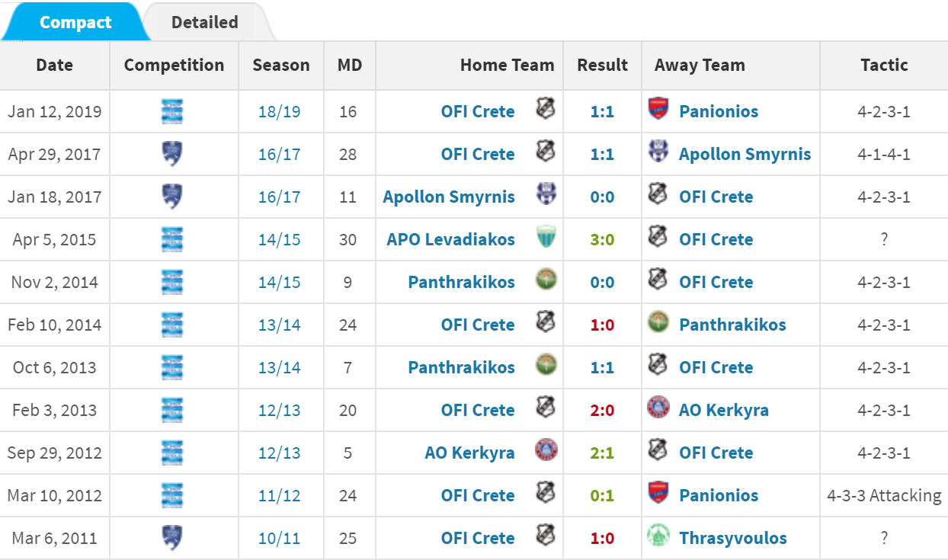Viewport: 948px width, 560px height.
Task: Select the Compact tab
Action: coord(75,22)
